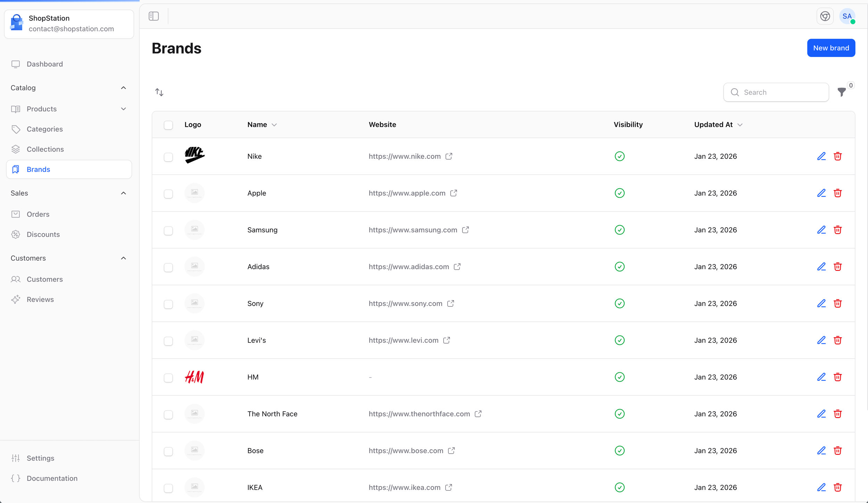Select the Samsung row checkbox
The width and height of the screenshot is (868, 503).
(168, 231)
